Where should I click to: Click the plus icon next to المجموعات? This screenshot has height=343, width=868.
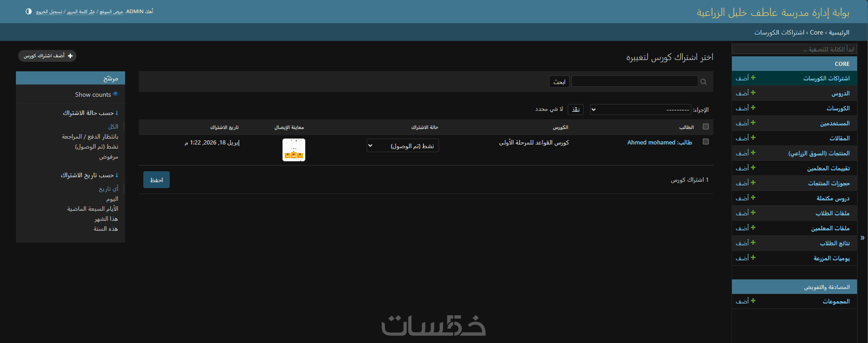coord(753,301)
